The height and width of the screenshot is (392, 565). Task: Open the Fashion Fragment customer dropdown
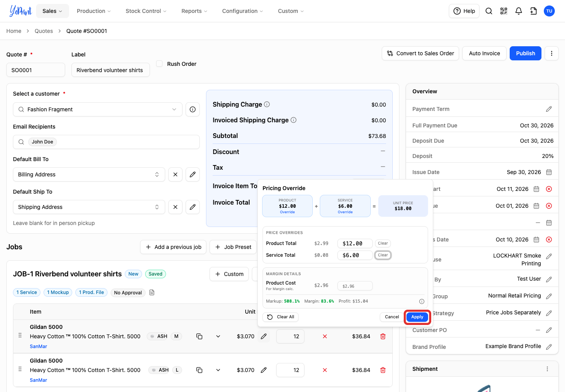[x=98, y=109]
